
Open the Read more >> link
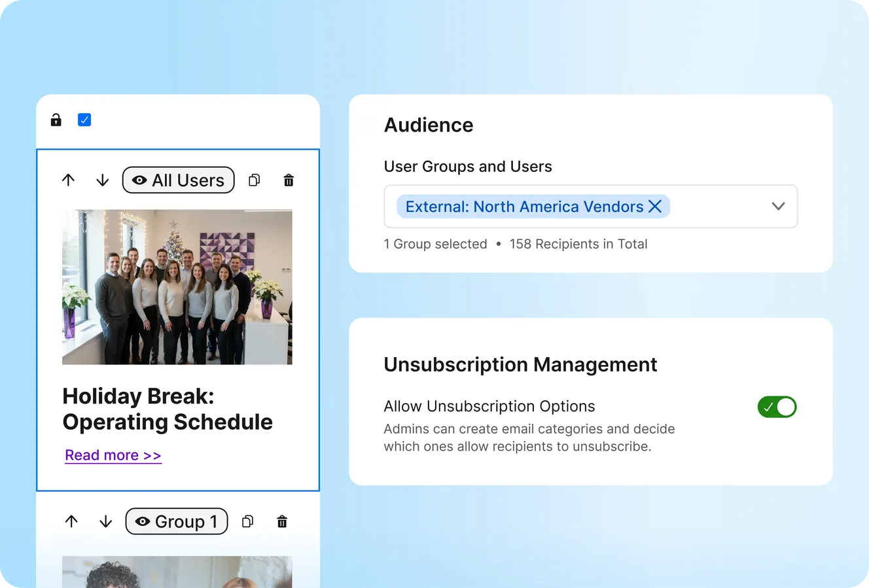[113, 455]
